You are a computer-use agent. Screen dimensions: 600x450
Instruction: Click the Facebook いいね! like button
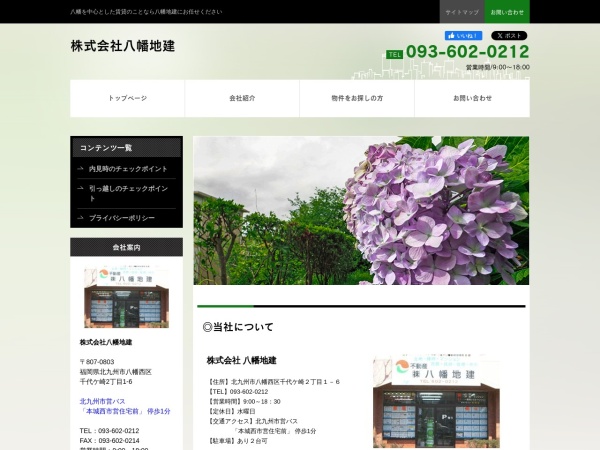click(463, 36)
